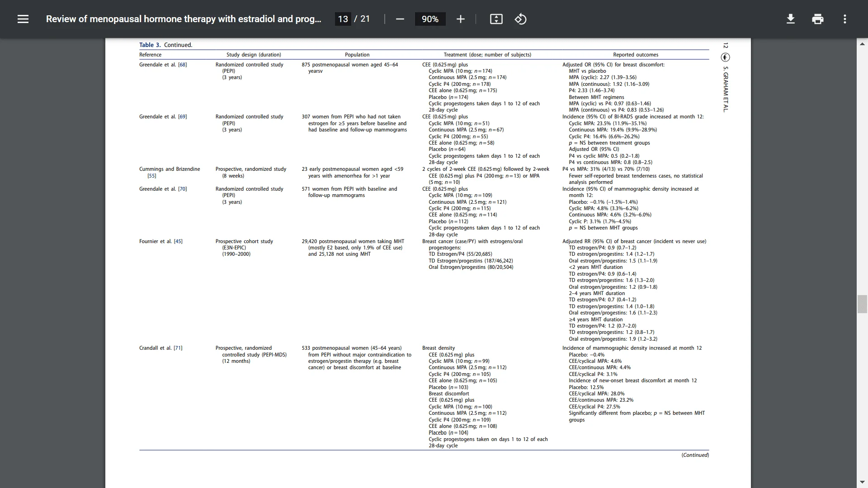Click 'P4 vs MPA: 31% (4/13) vs 70% (7/10)' text
Image resolution: width=868 pixels, height=488 pixels.
click(606, 169)
